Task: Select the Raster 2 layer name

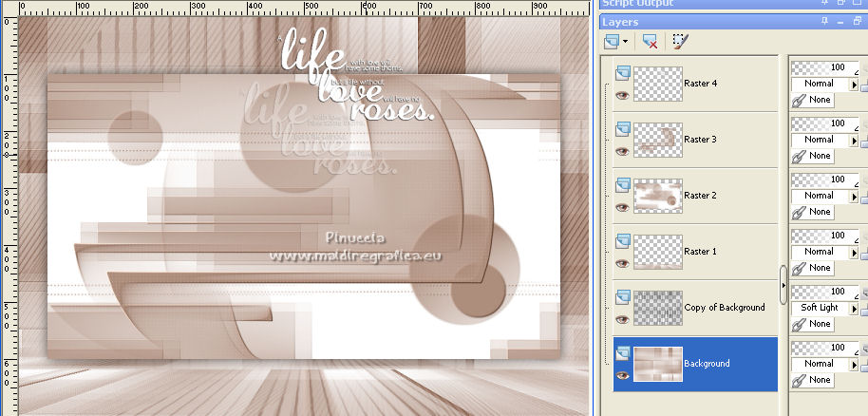Action: [700, 196]
